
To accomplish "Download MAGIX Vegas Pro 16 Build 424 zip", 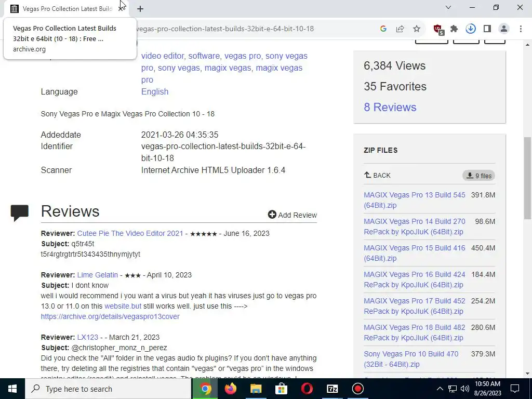I will click(414, 280).
